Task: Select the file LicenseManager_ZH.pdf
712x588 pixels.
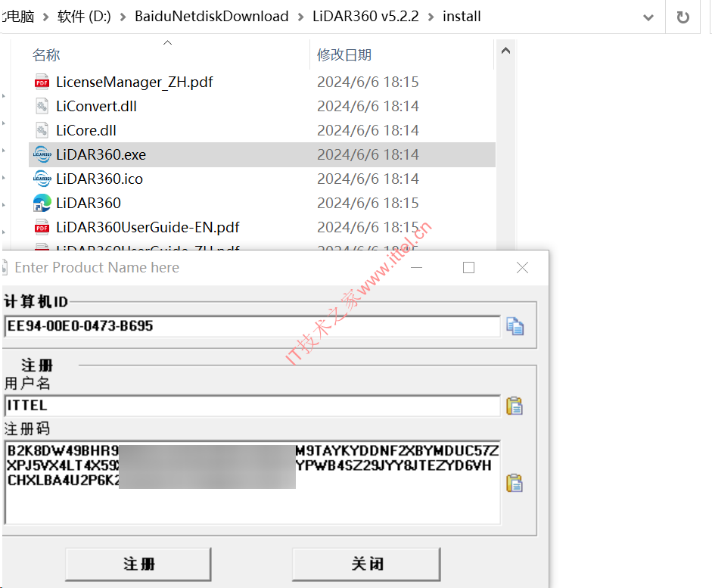Action: [135, 82]
